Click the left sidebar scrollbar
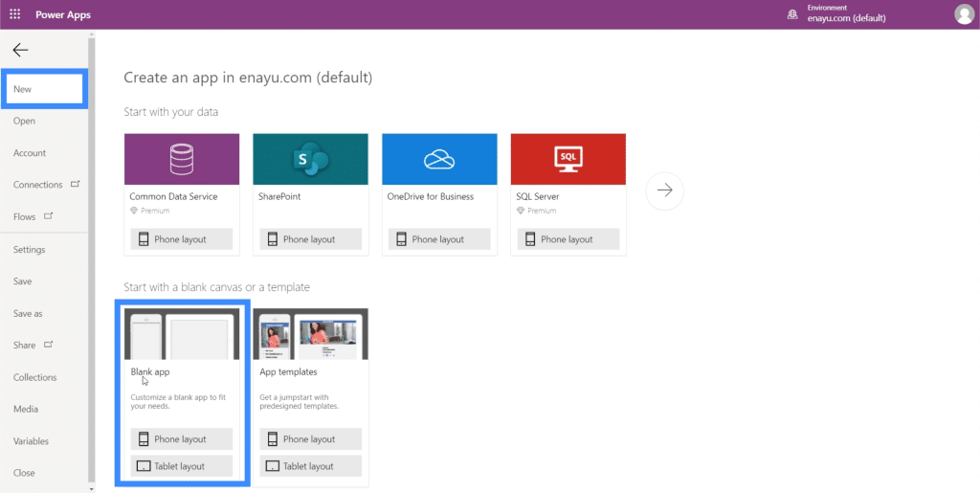The width and height of the screenshot is (980, 493). tap(92, 259)
